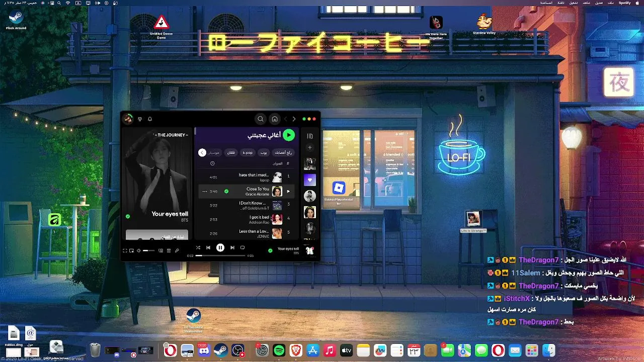644x362 pixels.
Task: Open the المساعدة menu
Action: [x=546, y=3]
